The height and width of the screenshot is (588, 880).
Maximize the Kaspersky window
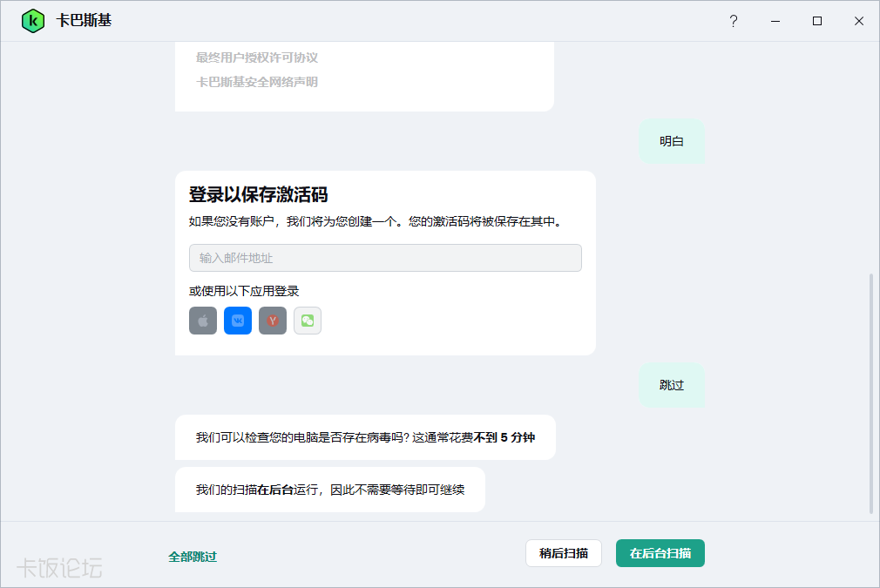[817, 21]
